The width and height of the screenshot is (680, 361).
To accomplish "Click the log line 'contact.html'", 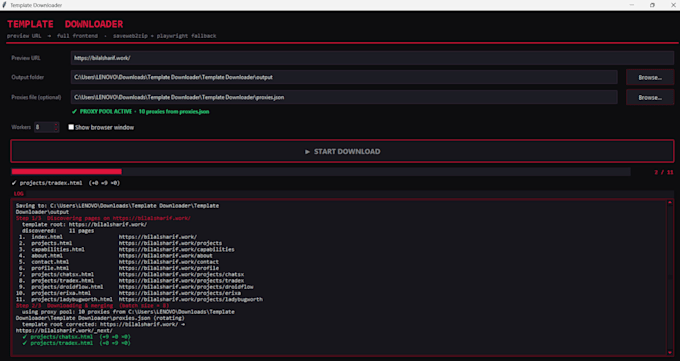I will [50, 262].
